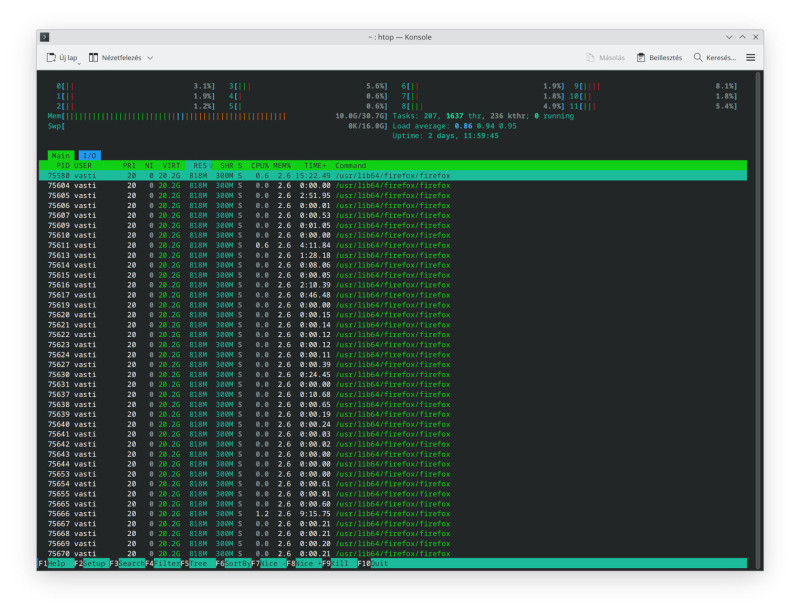Click F8 Nice + in the footer
The width and height of the screenshot is (800, 614).
point(304,563)
